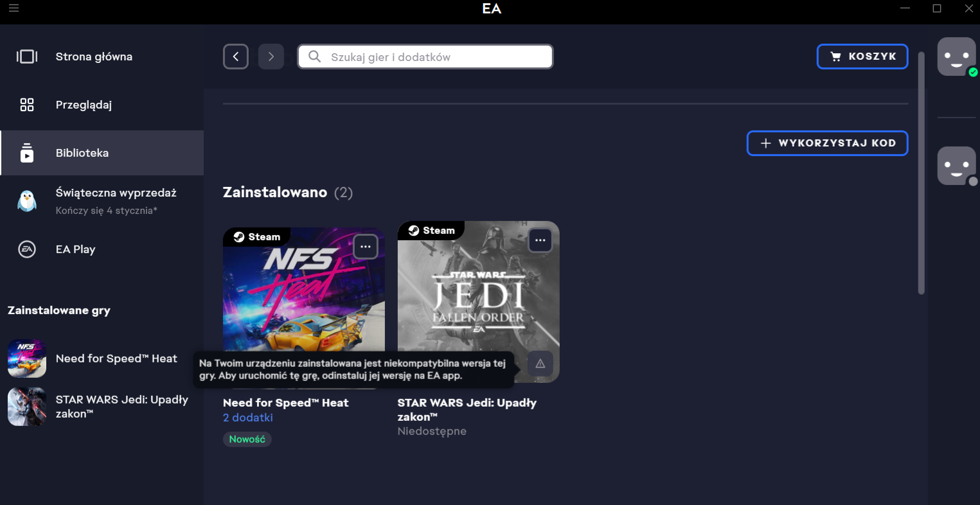
Task: Open the user profile avatar with green status
Action: tap(956, 57)
